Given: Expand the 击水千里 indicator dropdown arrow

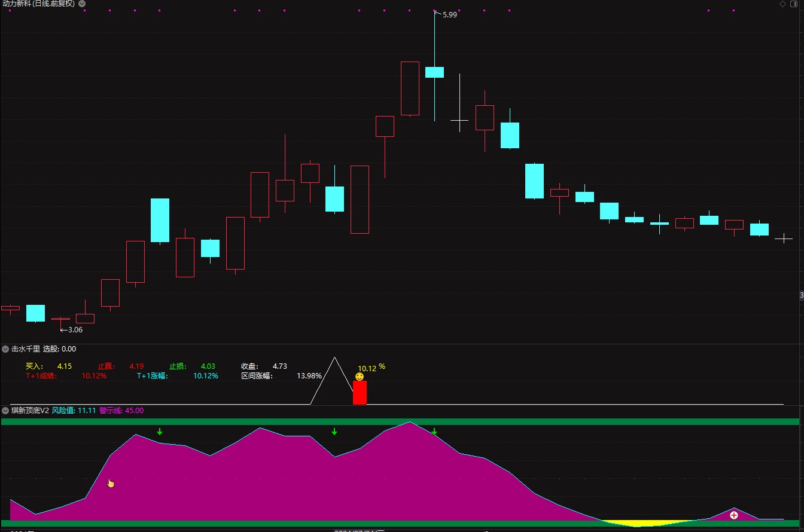Looking at the screenshot, I should (5, 348).
